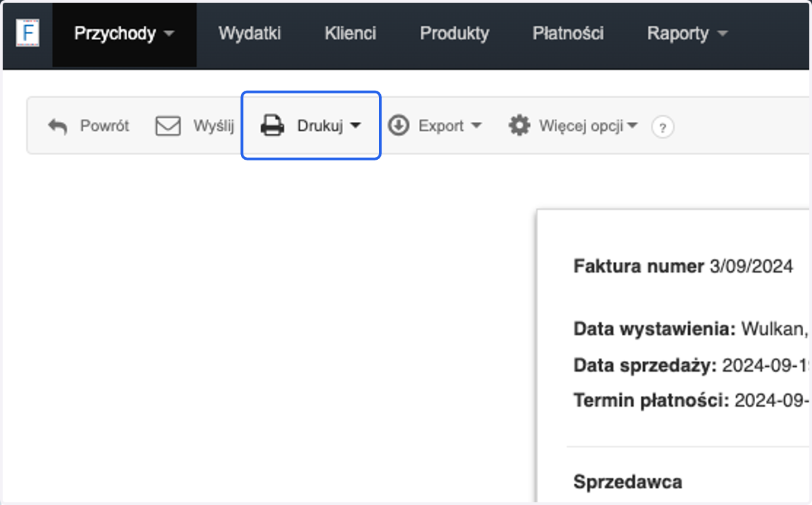Image resolution: width=812 pixels, height=505 pixels.
Task: Click the Faktura numer label
Action: (639, 267)
